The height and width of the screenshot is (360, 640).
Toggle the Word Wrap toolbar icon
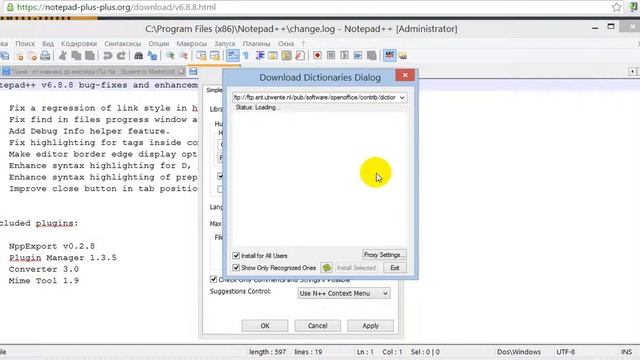click(x=233, y=56)
